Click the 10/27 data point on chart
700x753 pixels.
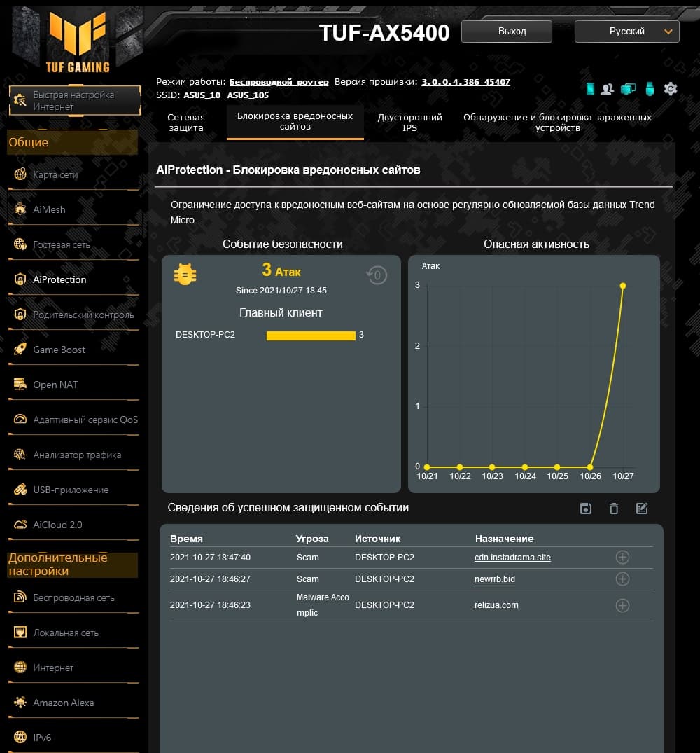click(623, 286)
